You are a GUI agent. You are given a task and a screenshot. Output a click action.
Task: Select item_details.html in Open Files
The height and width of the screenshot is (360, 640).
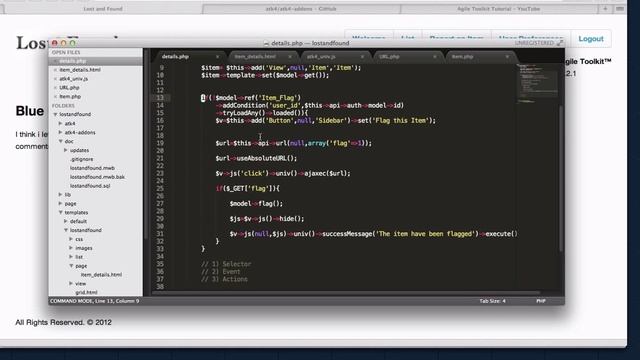coord(80,70)
